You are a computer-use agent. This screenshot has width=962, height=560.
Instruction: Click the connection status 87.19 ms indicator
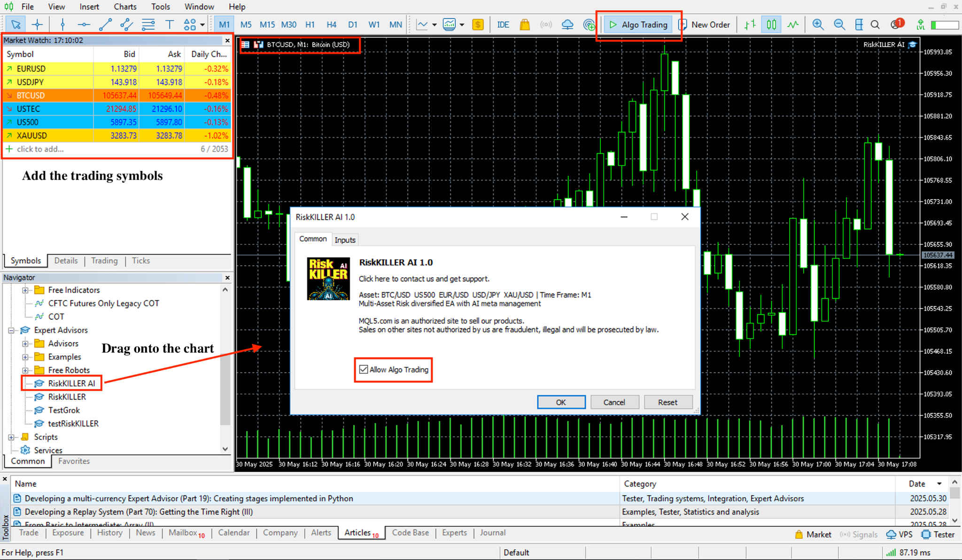(x=908, y=552)
